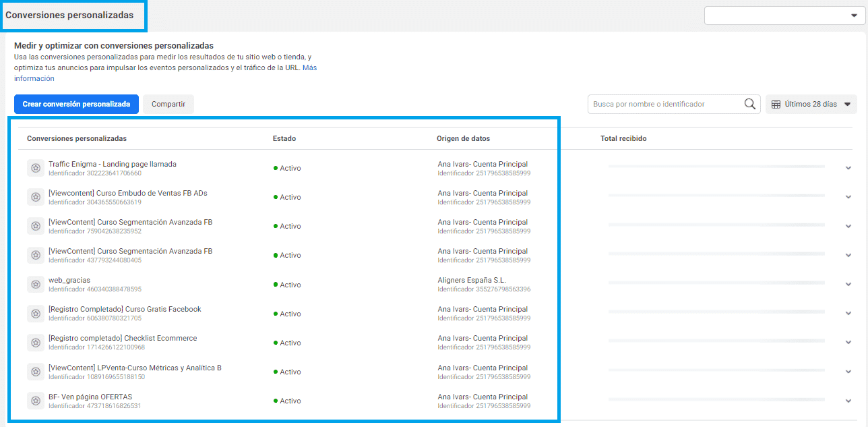Image resolution: width=868 pixels, height=427 pixels.
Task: Click the Estado column header
Action: pos(284,138)
